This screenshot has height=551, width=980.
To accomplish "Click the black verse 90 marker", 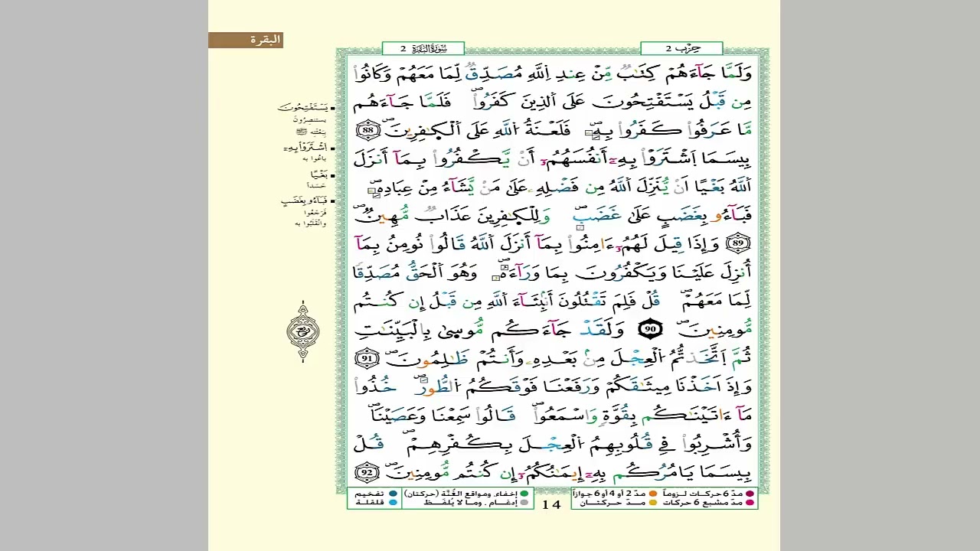I will [650, 329].
